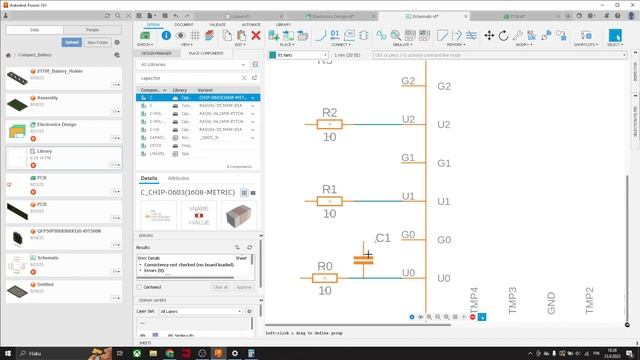Image resolution: width=640 pixels, height=360 pixels.
Task: Click the Xbox icon in taskbar
Action: [137, 353]
